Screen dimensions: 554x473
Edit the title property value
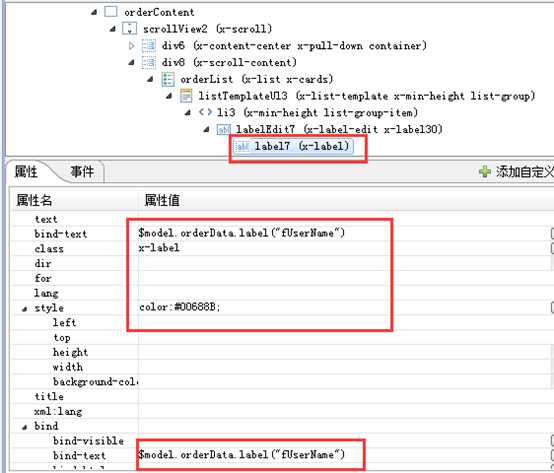(x=344, y=397)
